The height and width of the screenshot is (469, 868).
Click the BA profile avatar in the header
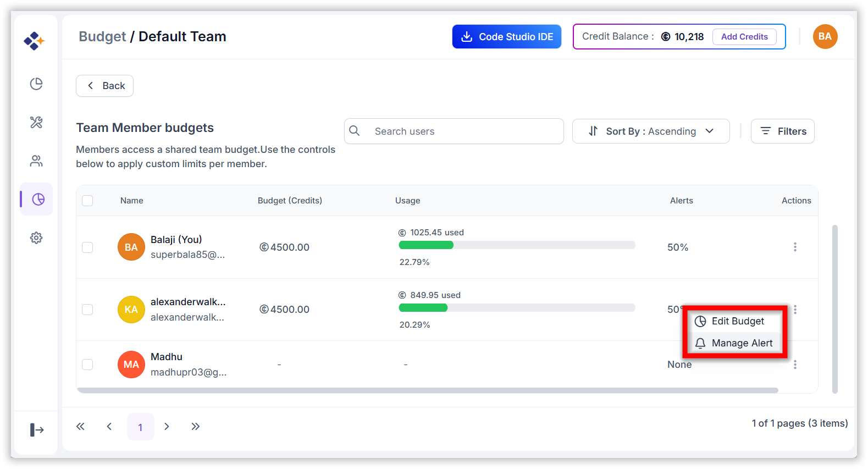(825, 36)
